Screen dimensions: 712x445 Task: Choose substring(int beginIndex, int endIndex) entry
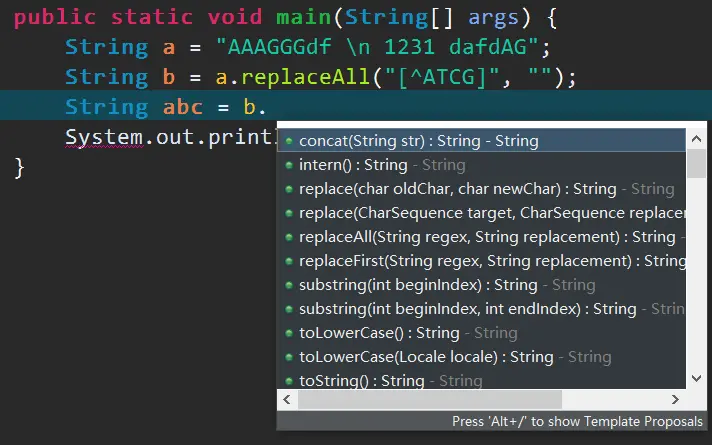tap(481, 309)
